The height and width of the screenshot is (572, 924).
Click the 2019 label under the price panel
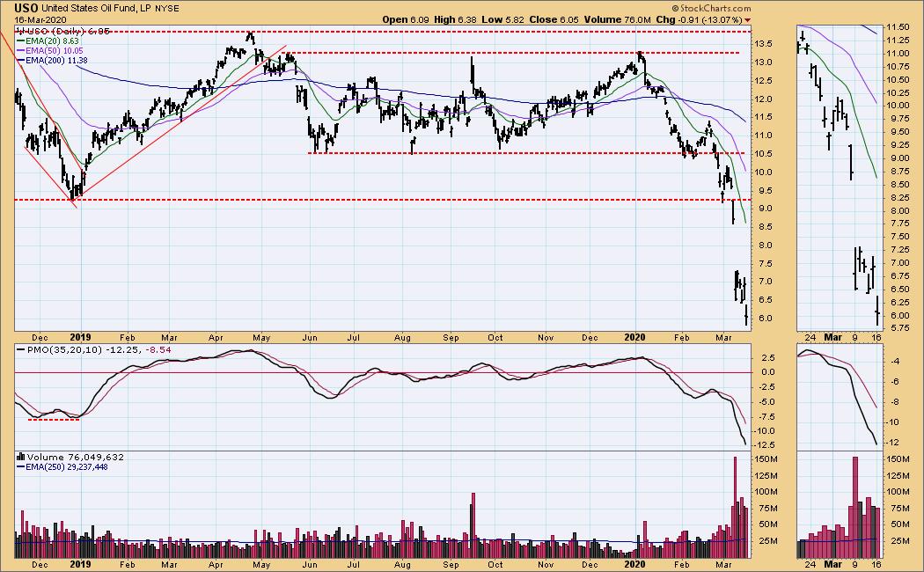[80, 338]
